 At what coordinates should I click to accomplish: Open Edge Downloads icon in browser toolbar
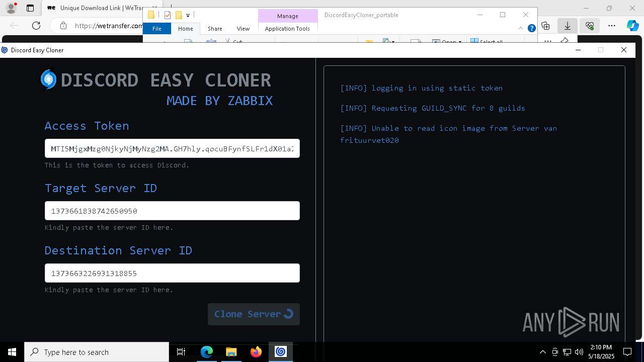click(568, 26)
